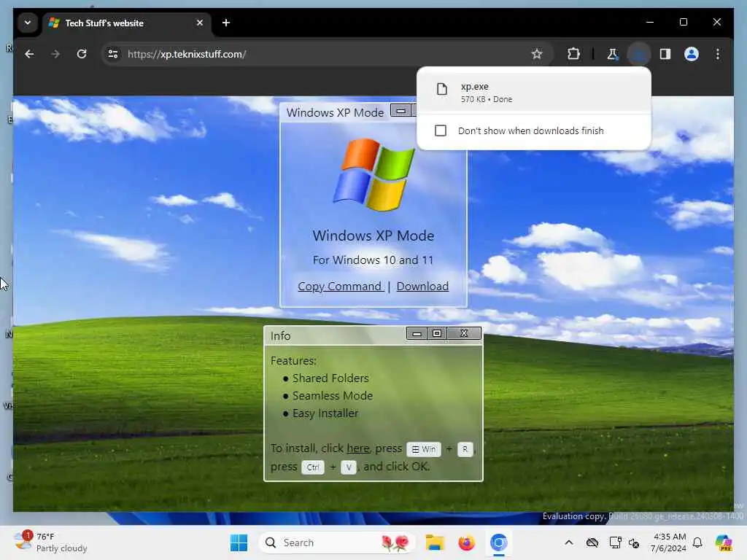Click 'Shared Folders' feature text
Screen dimensions: 747x560
(330, 378)
